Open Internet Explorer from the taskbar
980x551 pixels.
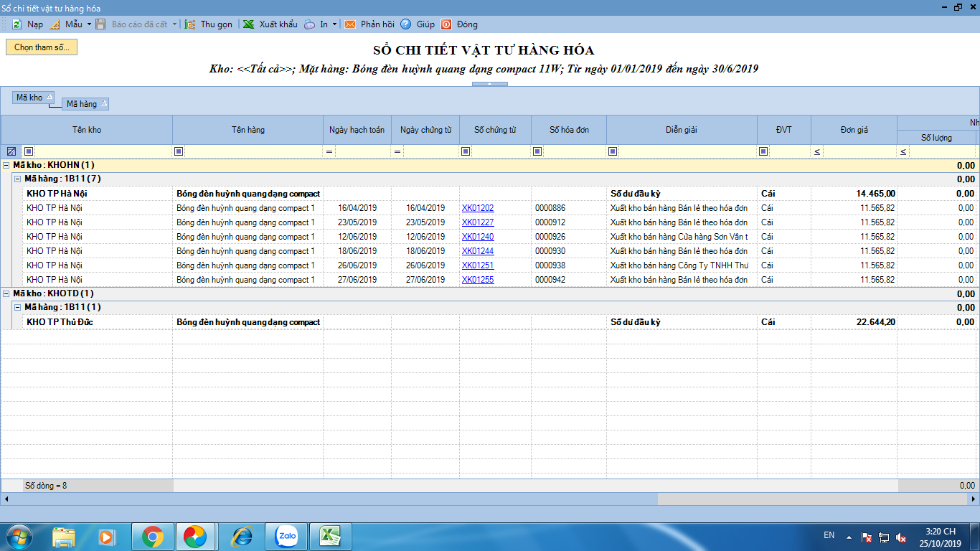pyautogui.click(x=242, y=536)
